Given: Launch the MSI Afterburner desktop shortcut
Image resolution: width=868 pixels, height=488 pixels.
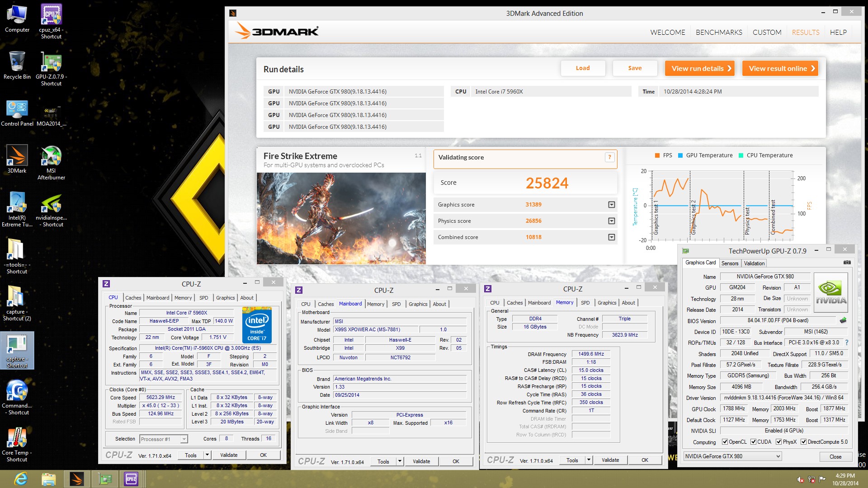Looking at the screenshot, I should coord(51,163).
